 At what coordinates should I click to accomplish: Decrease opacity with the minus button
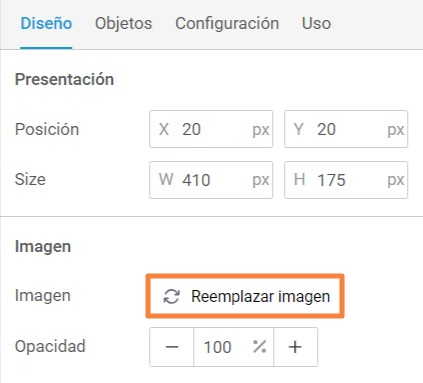172,347
